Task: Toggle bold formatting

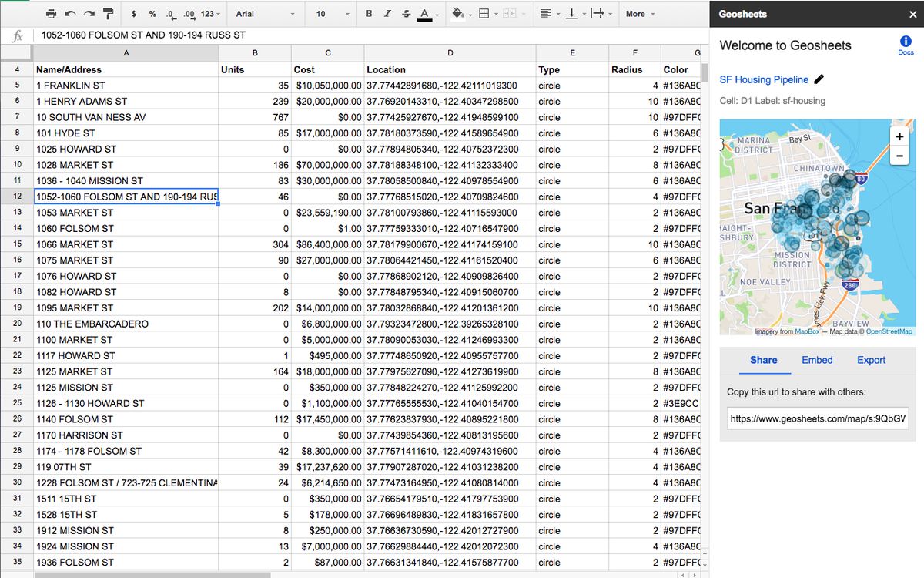Action: pyautogui.click(x=368, y=14)
